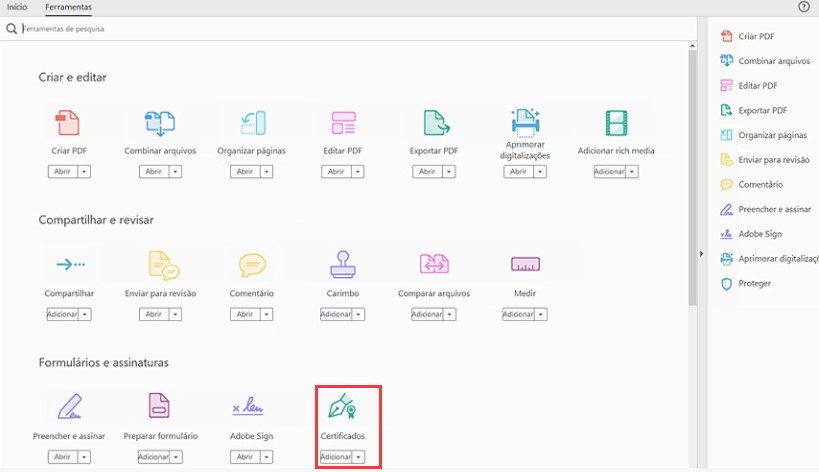The height and width of the screenshot is (472, 819).
Task: Open Preencher e assinar in the sidebar
Action: point(766,209)
